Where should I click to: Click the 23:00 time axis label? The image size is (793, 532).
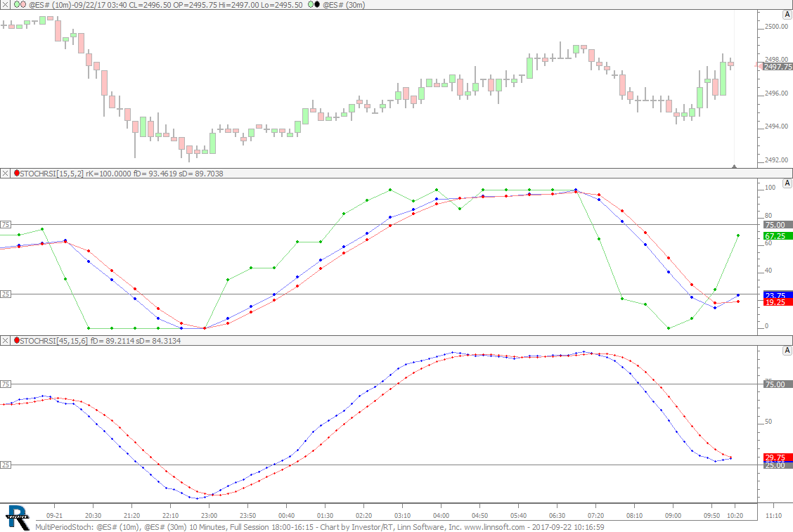209,515
